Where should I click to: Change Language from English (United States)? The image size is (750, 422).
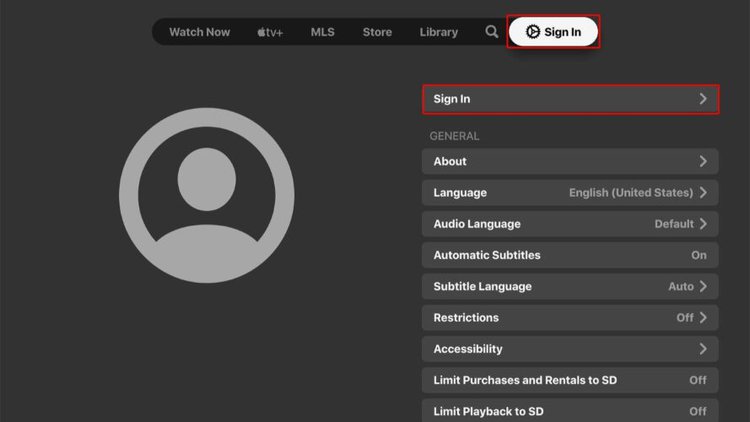(570, 193)
